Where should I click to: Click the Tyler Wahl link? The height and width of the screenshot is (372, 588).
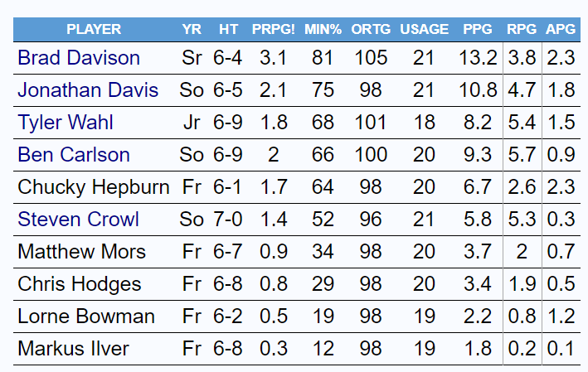click(x=66, y=123)
